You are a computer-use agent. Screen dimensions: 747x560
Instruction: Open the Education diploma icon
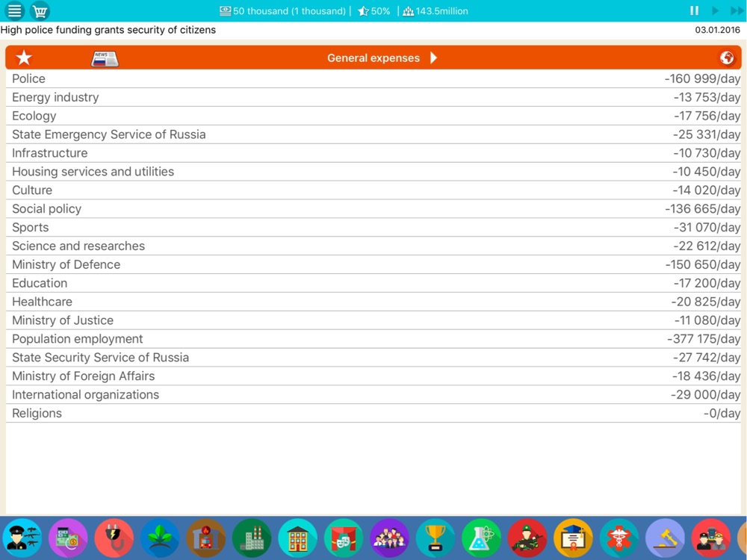[573, 538]
